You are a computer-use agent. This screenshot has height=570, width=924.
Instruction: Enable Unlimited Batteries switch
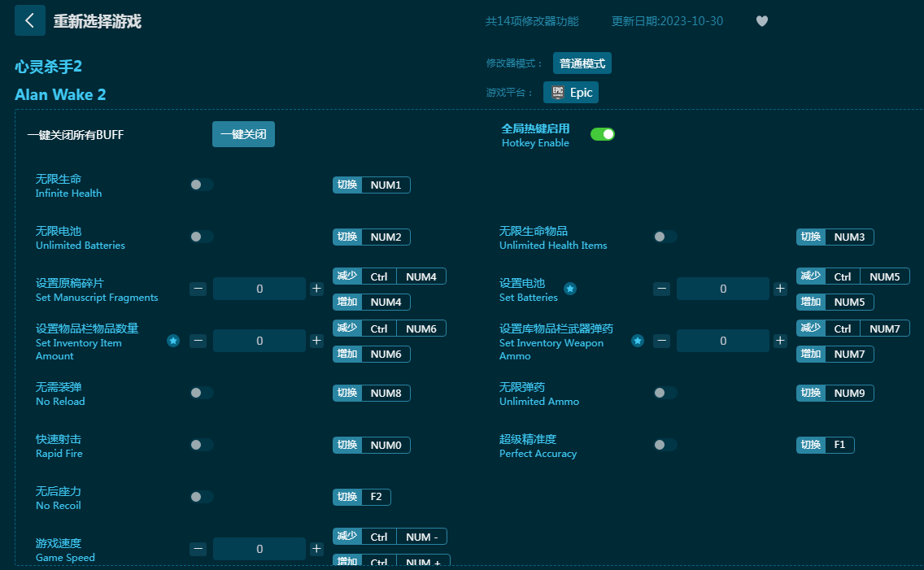pyautogui.click(x=202, y=237)
